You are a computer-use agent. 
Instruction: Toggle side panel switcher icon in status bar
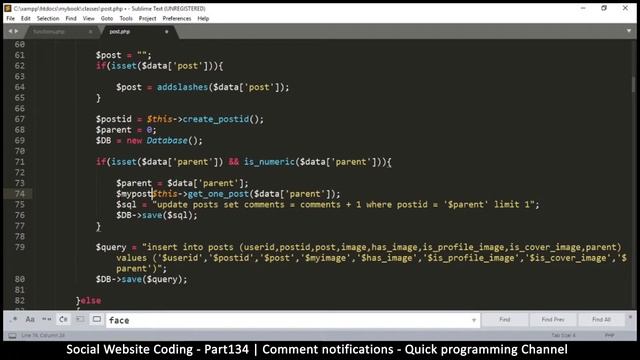(x=13, y=336)
